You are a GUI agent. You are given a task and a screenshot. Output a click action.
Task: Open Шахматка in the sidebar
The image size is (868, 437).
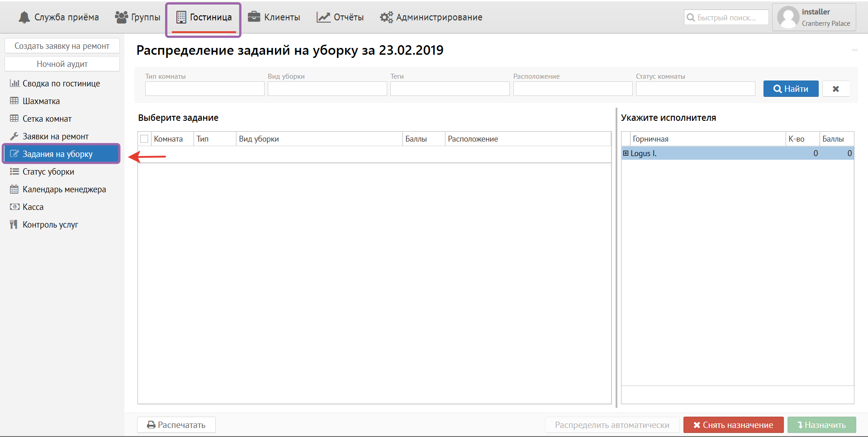tap(41, 101)
